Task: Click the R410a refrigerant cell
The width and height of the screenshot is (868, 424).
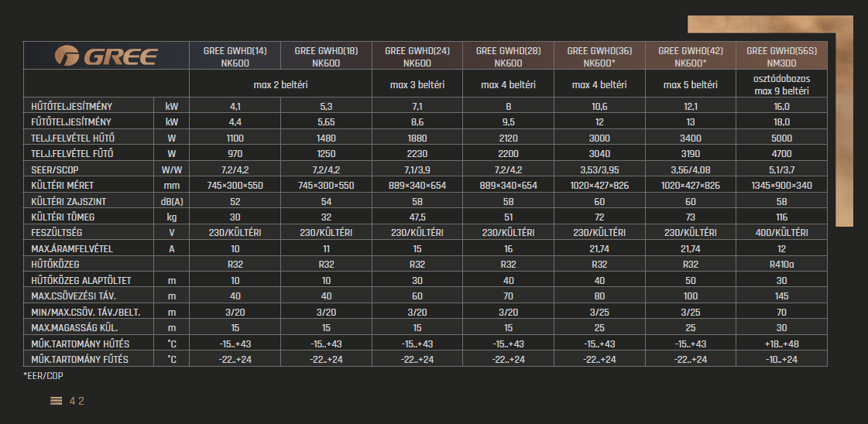Action: click(781, 264)
